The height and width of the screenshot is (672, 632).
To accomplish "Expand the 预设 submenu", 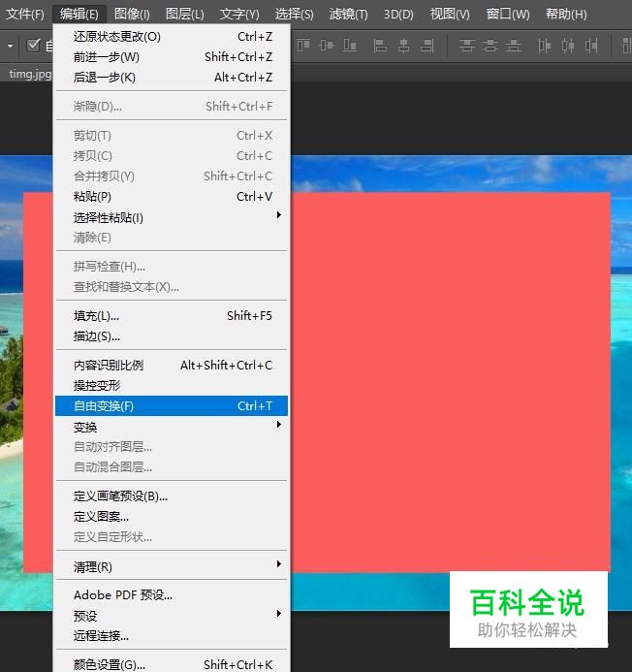I will point(172,616).
